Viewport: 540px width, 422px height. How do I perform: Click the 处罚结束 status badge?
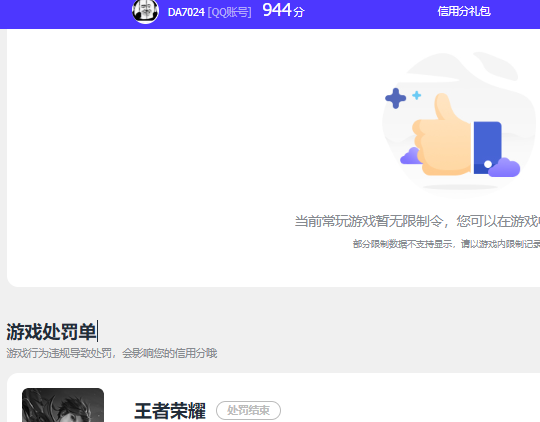click(248, 410)
